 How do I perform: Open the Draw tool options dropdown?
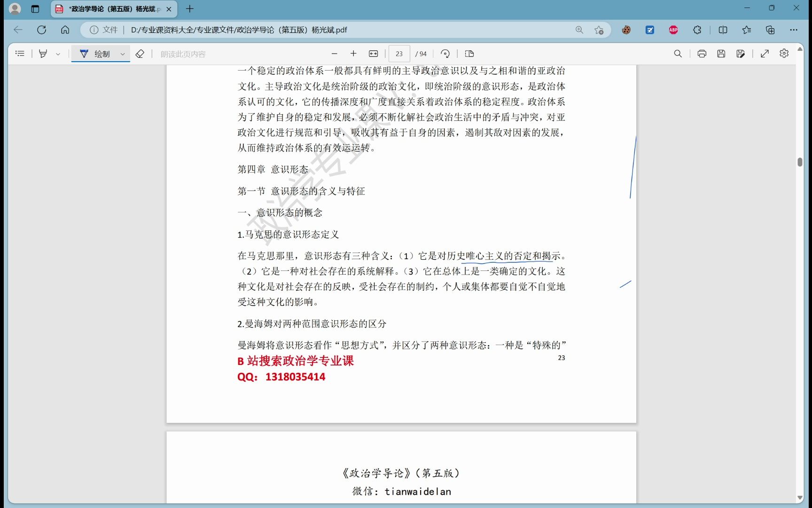pos(123,54)
